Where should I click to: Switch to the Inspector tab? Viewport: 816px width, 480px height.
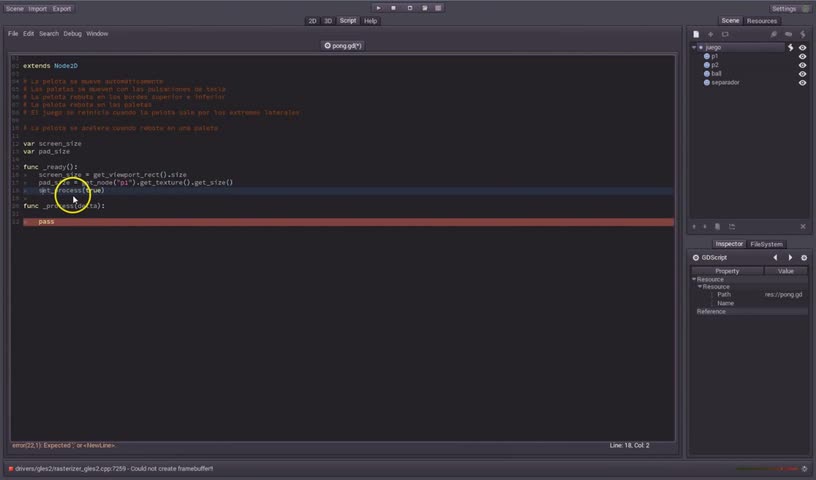[729, 244]
